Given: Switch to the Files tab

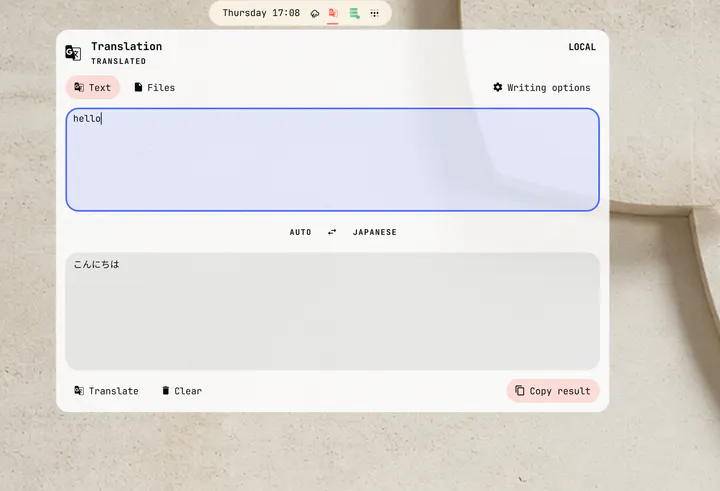Looking at the screenshot, I should coord(154,87).
